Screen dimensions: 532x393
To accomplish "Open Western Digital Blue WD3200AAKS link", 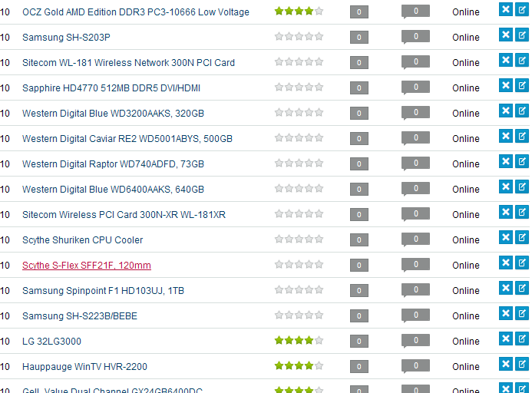I will tap(113, 114).
